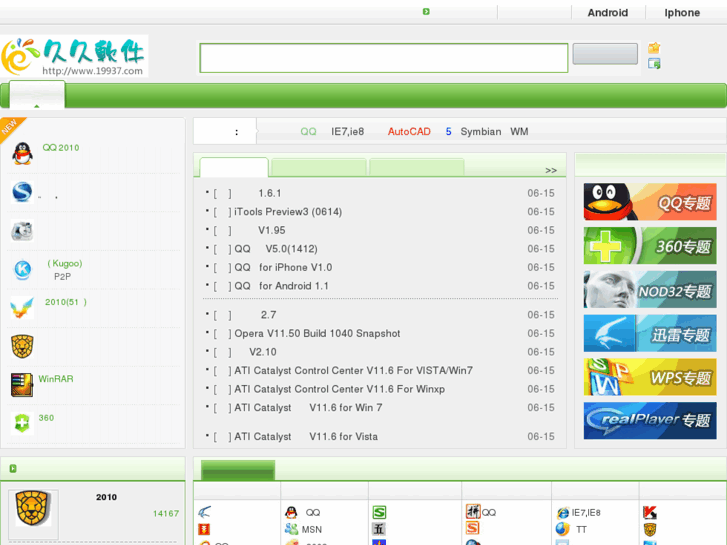Click the Thunder bird icon in table
Image resolution: width=727 pixels, height=545 pixels.
click(x=204, y=512)
